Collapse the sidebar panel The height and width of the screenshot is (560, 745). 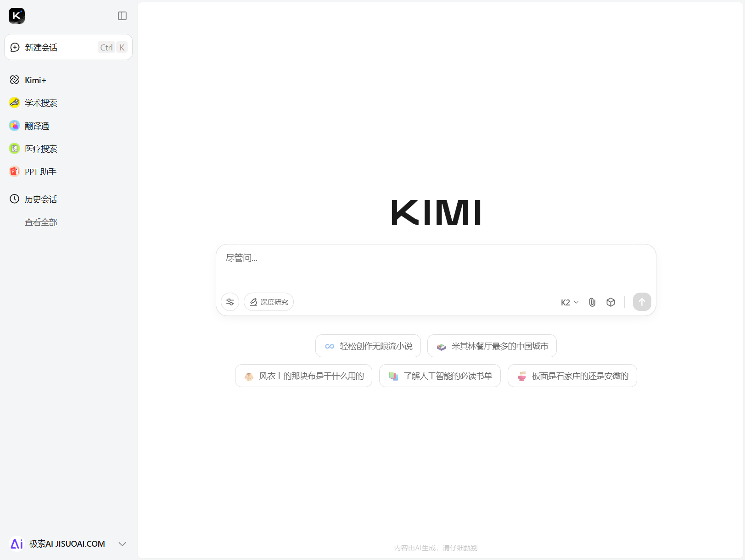coord(122,15)
